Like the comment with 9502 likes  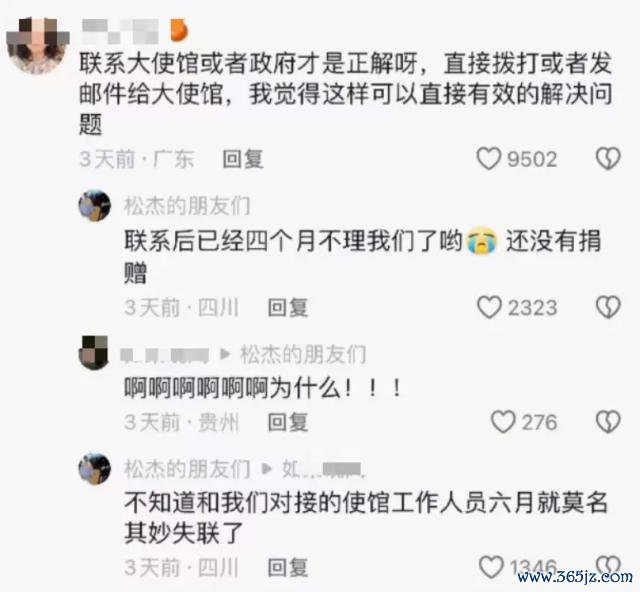coord(489,159)
